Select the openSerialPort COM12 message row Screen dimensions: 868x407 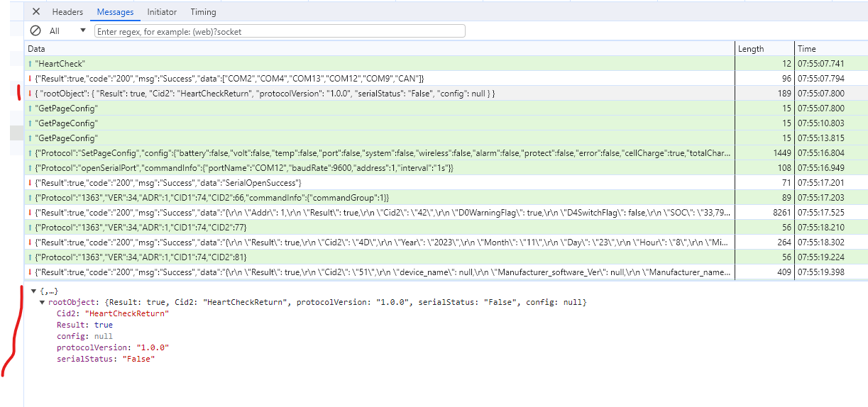tap(446, 168)
